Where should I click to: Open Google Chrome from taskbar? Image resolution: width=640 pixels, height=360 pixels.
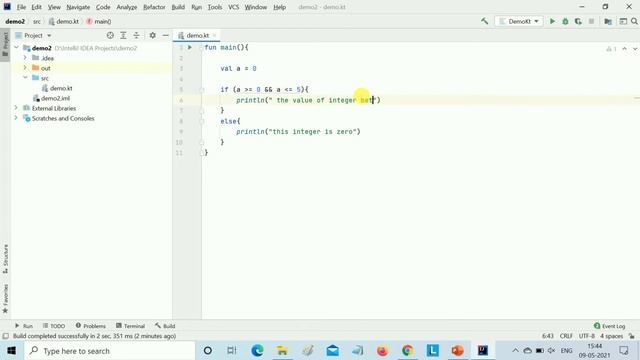pos(407,351)
